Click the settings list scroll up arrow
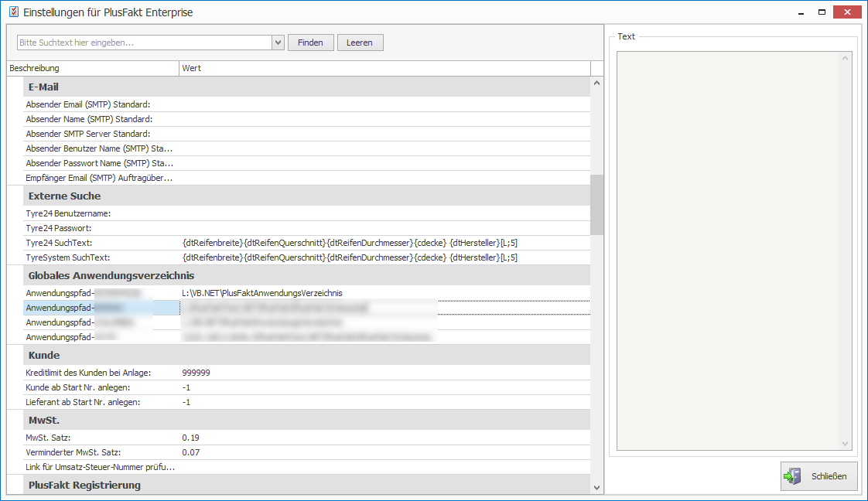The width and height of the screenshot is (868, 501). pyautogui.click(x=596, y=83)
